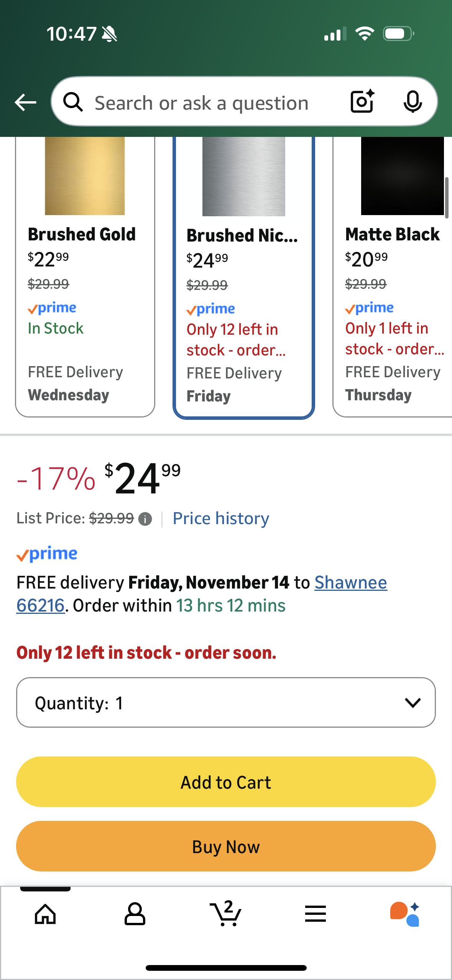Change delivery address via Shawnee 66216 link
The image size is (452, 980).
(350, 582)
